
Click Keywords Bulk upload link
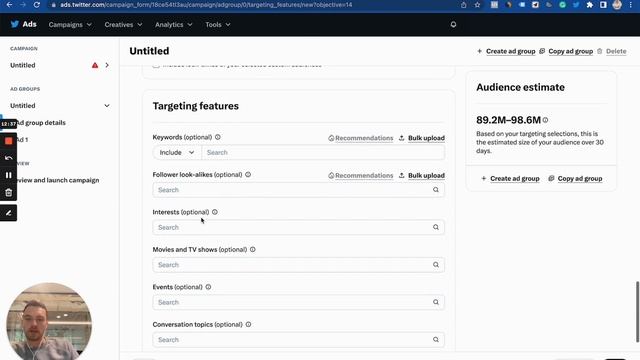click(x=422, y=138)
